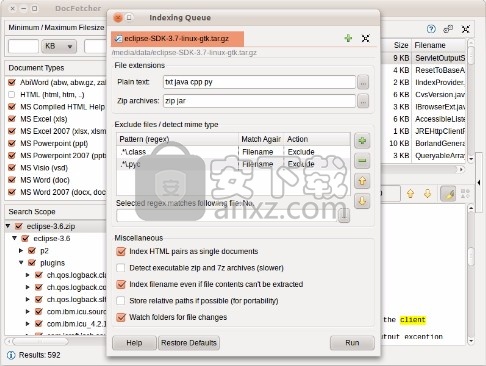486x366 pixels.
Task: Run the indexing task
Action: (352, 343)
